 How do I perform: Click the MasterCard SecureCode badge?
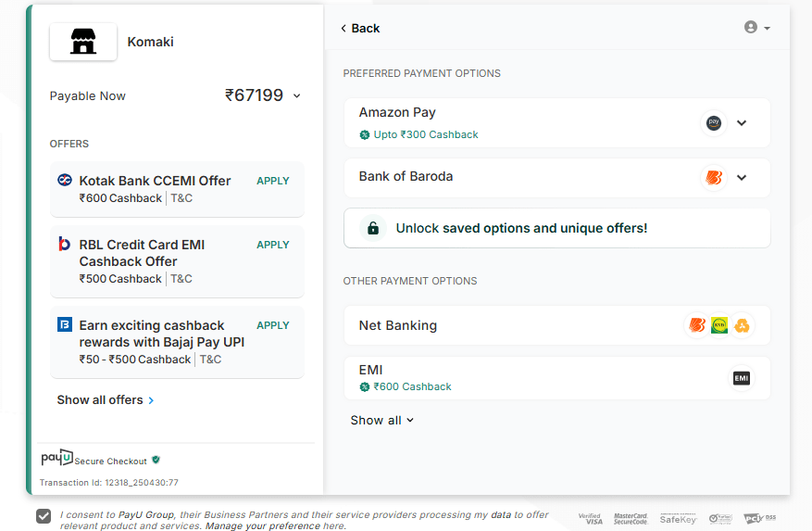click(x=631, y=519)
